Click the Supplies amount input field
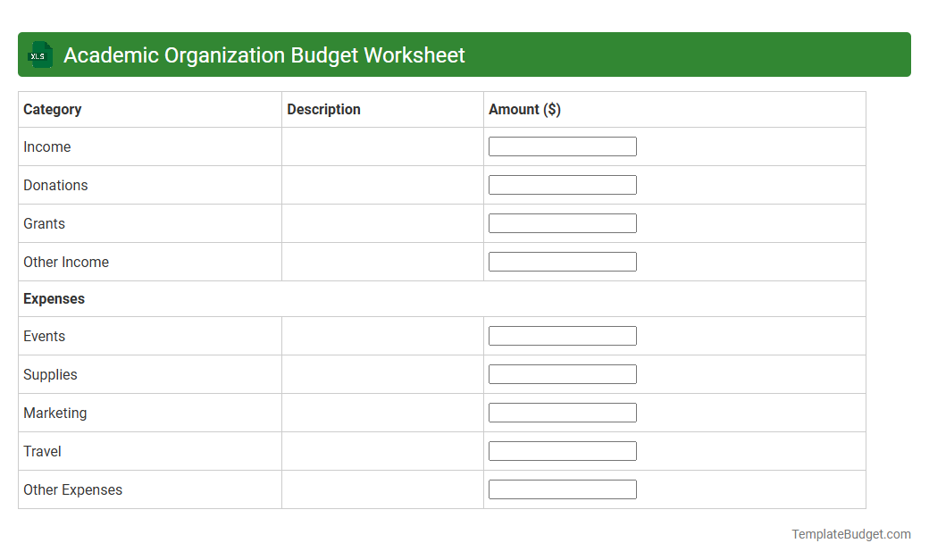The width and height of the screenshot is (929, 560). click(x=562, y=373)
